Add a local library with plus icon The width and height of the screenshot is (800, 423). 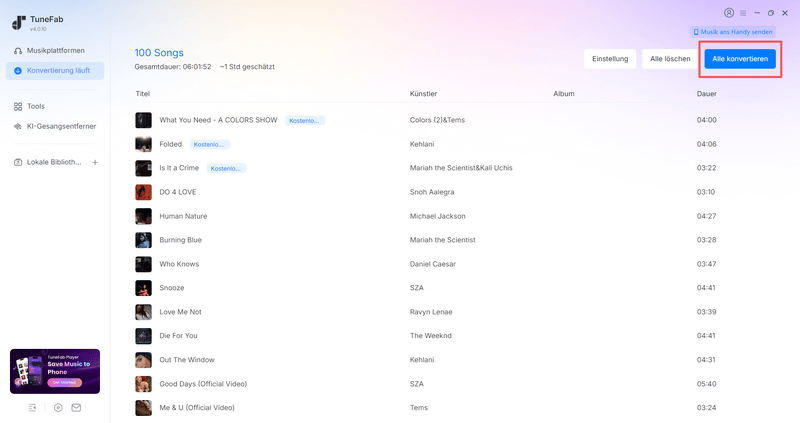pyautogui.click(x=95, y=162)
